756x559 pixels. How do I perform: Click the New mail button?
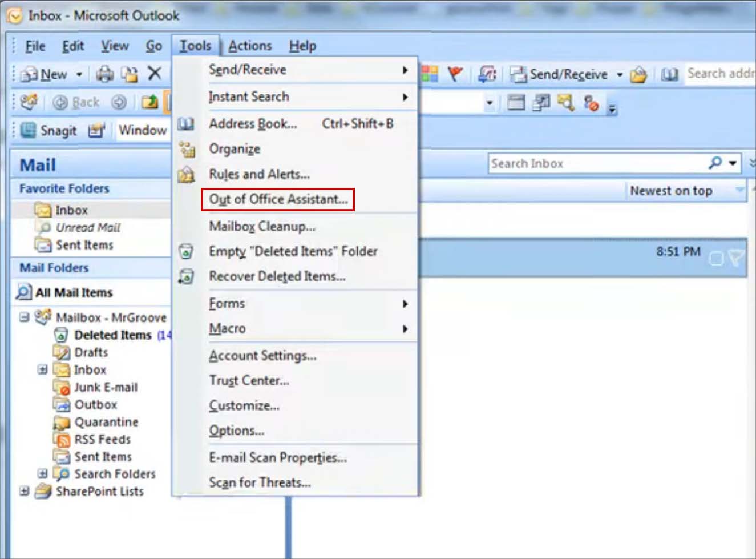(x=44, y=74)
